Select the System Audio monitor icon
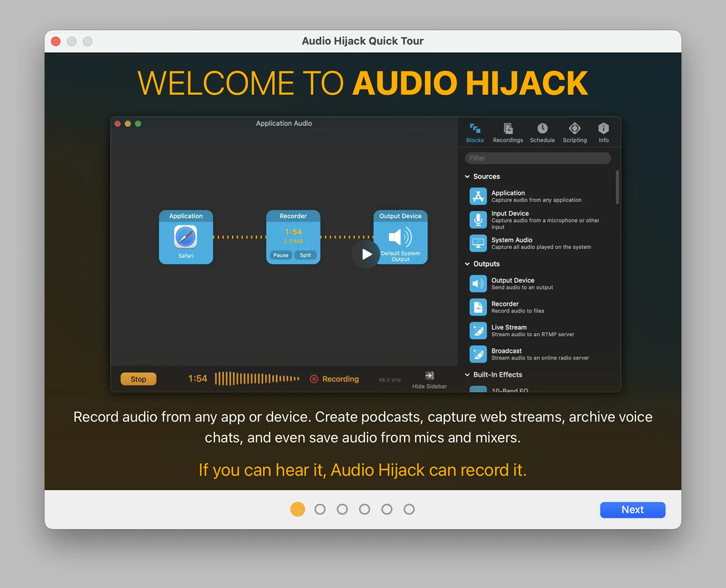 point(478,243)
